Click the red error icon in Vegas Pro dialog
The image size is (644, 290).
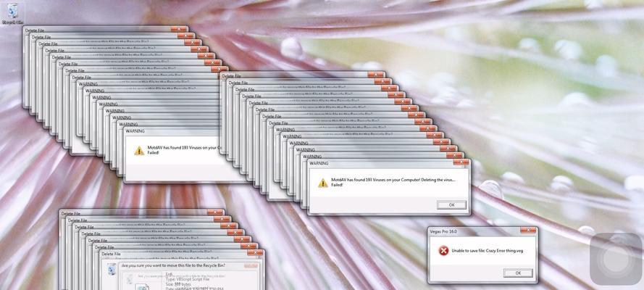tap(443, 250)
